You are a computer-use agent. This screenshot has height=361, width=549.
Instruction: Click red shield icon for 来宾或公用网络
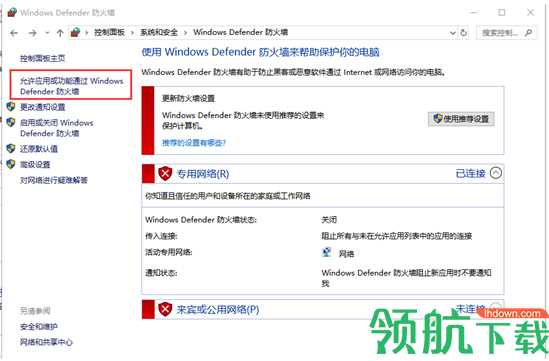[165, 310]
